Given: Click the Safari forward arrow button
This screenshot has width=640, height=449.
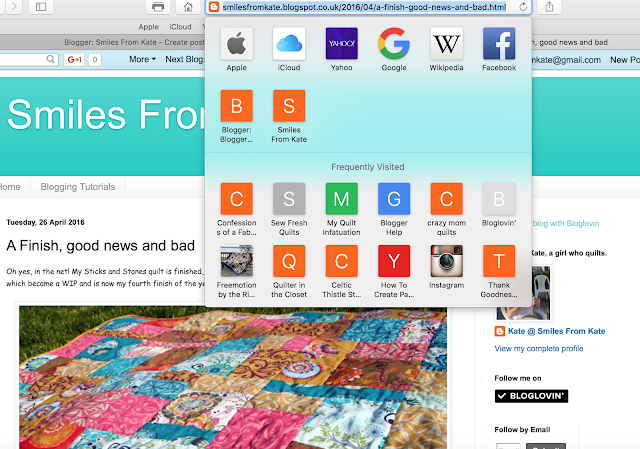Looking at the screenshot, I should point(14,7).
